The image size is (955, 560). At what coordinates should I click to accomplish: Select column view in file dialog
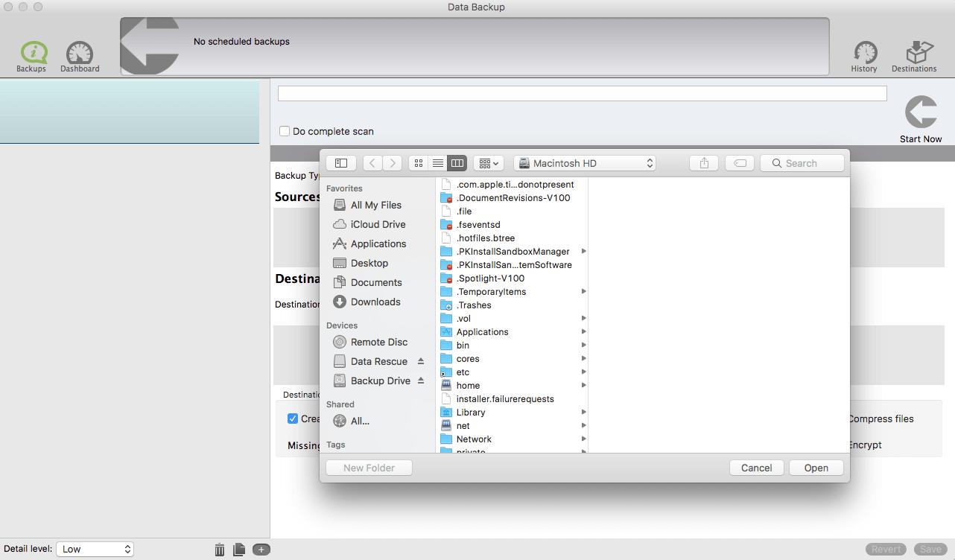[x=457, y=163]
